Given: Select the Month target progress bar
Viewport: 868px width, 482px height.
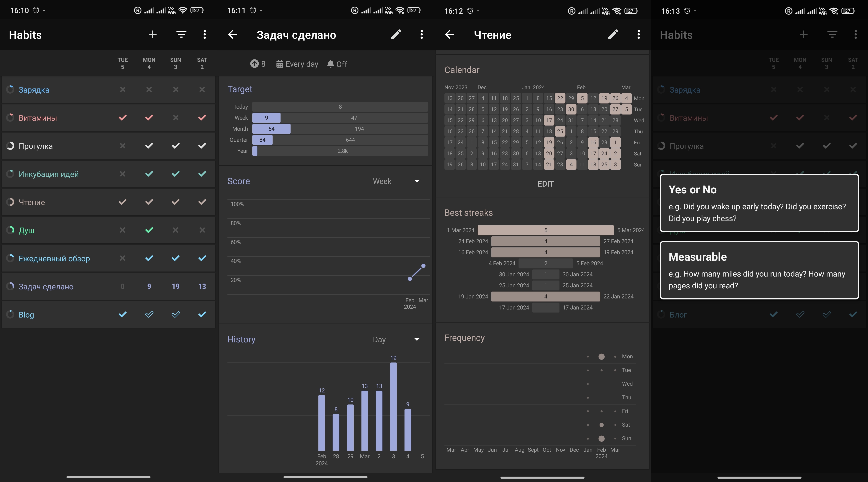Looking at the screenshot, I should pos(340,129).
